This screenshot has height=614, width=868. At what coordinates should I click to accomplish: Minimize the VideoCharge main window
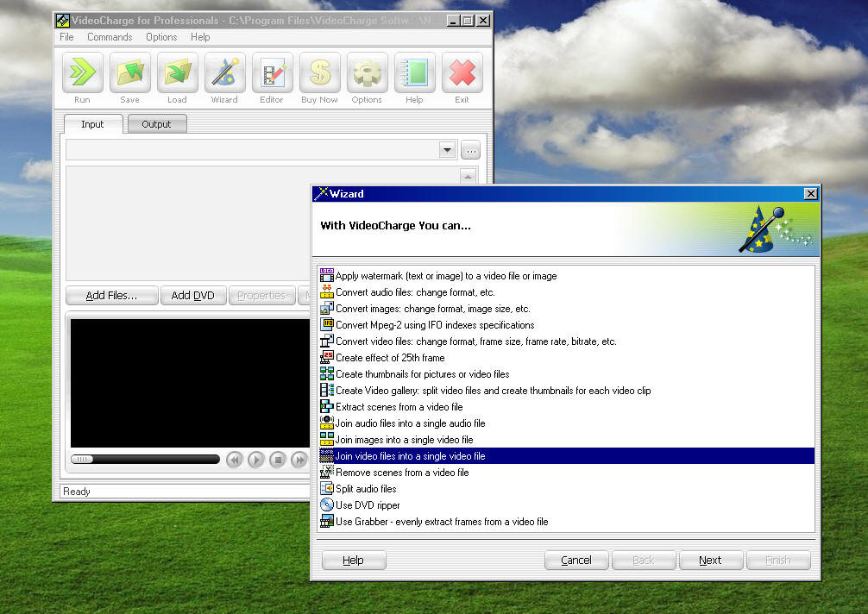pyautogui.click(x=453, y=21)
